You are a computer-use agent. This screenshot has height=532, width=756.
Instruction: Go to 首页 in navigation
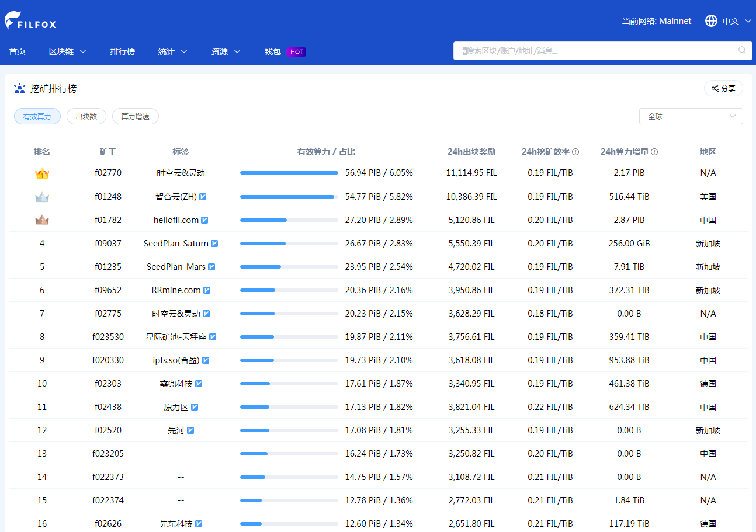click(x=18, y=51)
